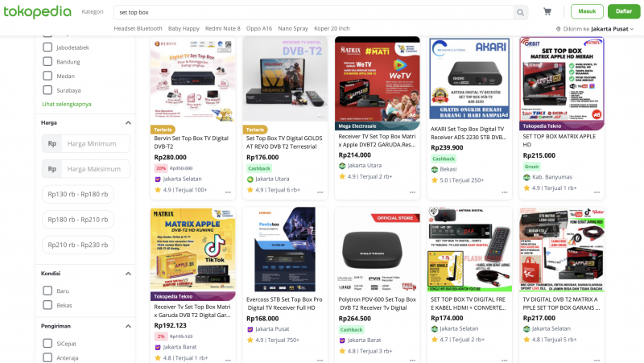
Task: Click the Masuk button
Action: [587, 11]
